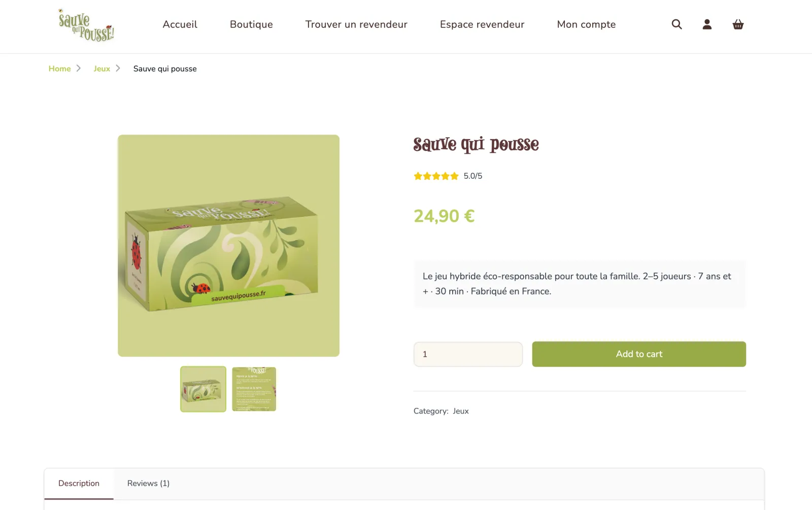812x510 pixels.
Task: Focus the quantity input field
Action: [x=468, y=354]
